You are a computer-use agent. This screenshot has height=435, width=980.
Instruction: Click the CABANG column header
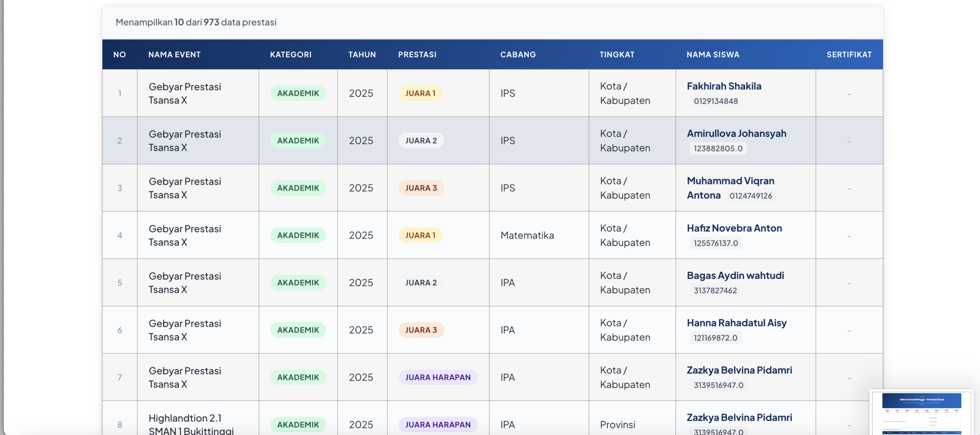pyautogui.click(x=518, y=54)
